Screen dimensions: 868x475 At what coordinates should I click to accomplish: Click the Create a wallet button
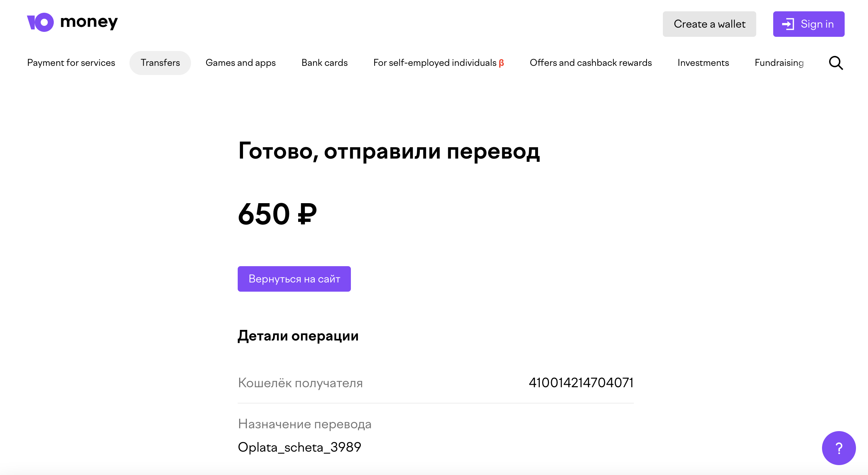point(709,24)
